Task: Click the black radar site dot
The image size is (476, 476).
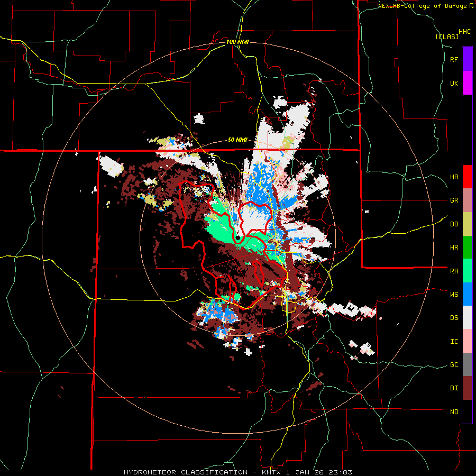Action: pyautogui.click(x=238, y=237)
